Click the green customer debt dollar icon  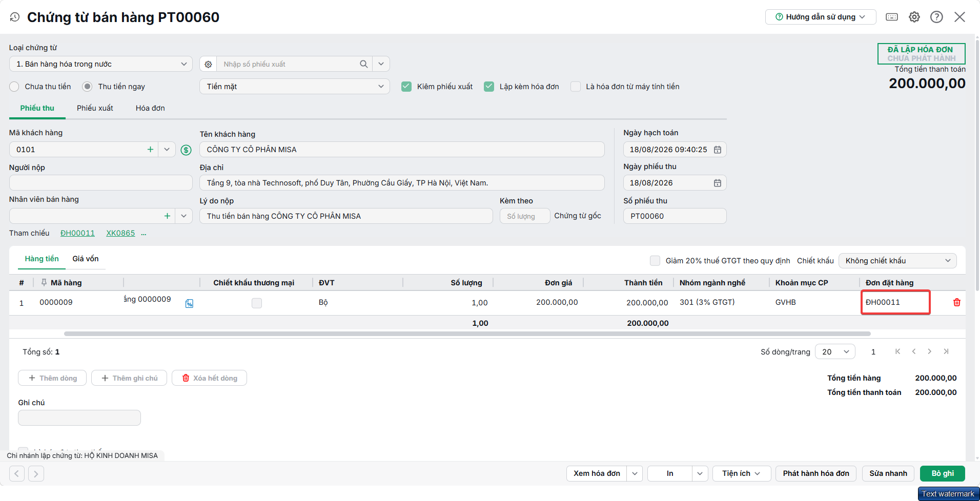186,150
